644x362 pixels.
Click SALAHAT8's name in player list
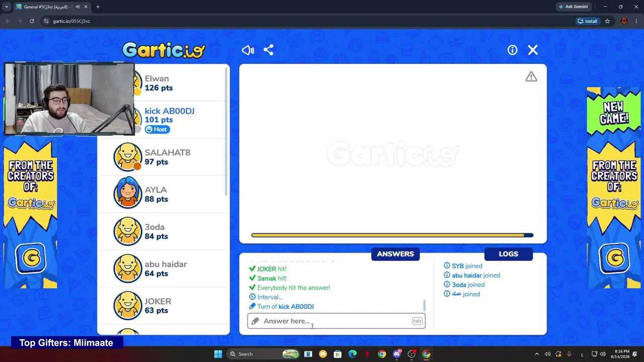[168, 153]
